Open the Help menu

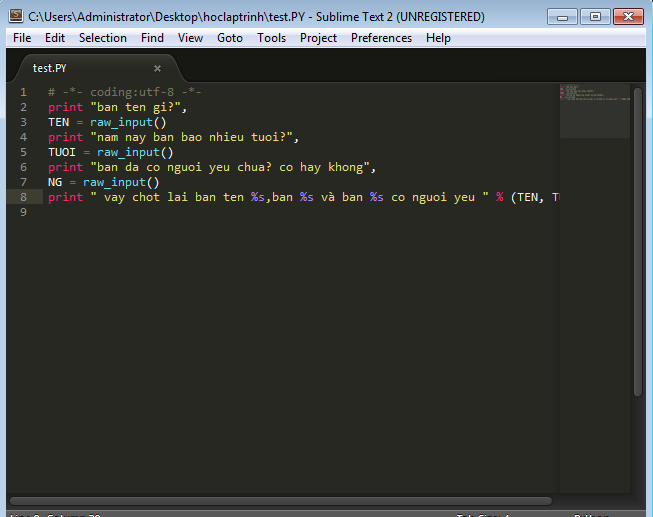[438, 38]
